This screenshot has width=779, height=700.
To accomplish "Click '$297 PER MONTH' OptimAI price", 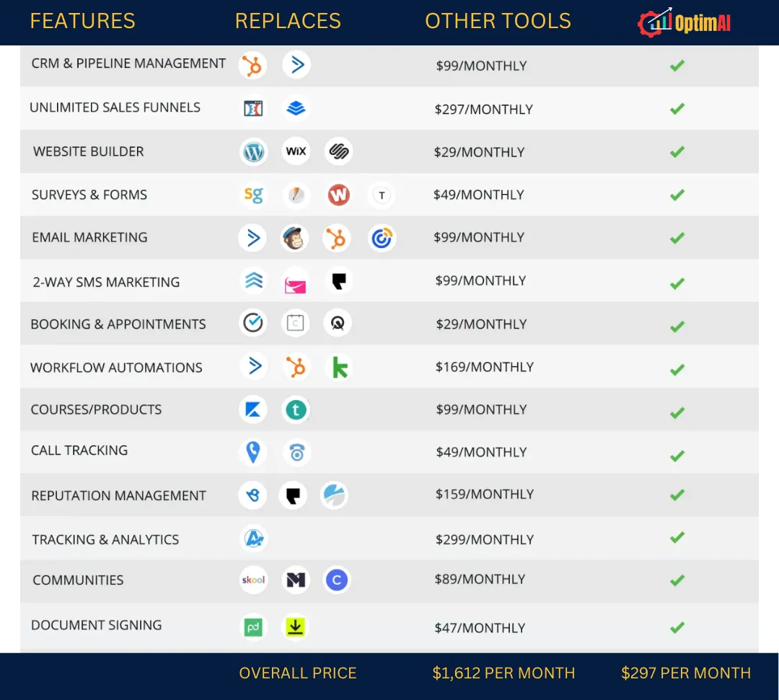I will pyautogui.click(x=686, y=673).
